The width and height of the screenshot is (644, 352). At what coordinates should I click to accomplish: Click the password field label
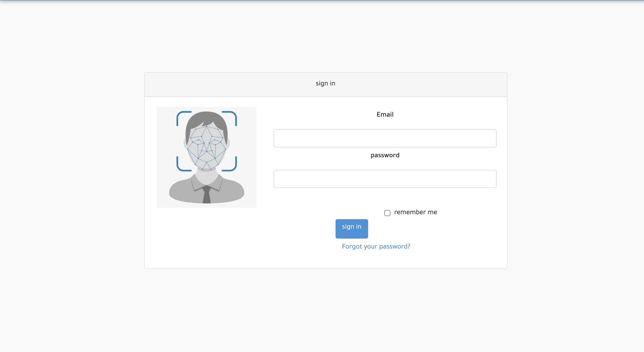click(385, 155)
